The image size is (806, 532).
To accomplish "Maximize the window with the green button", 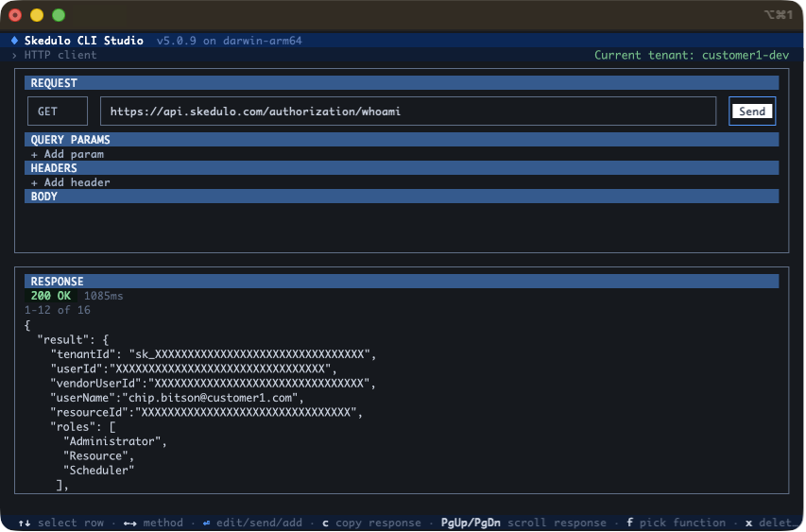I will coord(59,15).
